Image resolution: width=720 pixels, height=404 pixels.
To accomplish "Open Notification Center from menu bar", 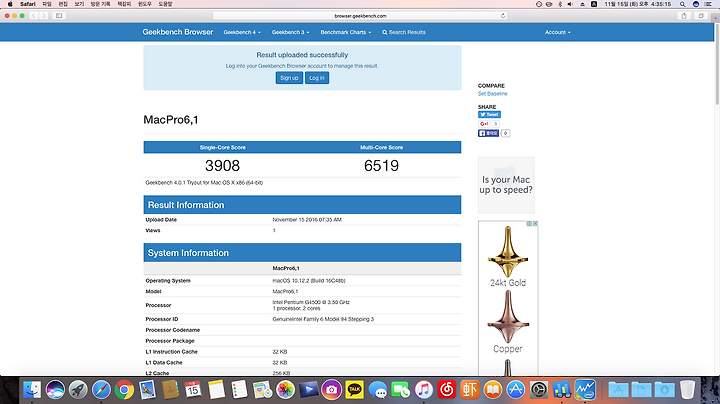I will (709, 4).
